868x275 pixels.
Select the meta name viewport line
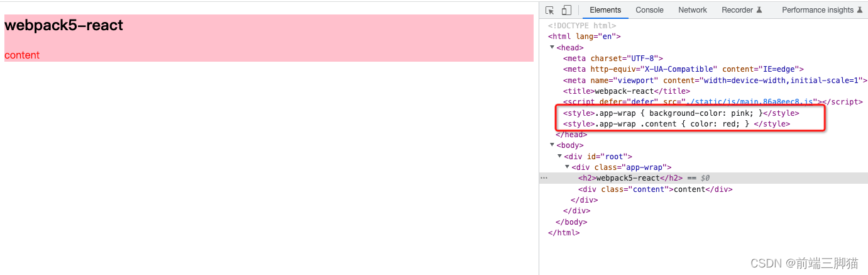pos(715,81)
